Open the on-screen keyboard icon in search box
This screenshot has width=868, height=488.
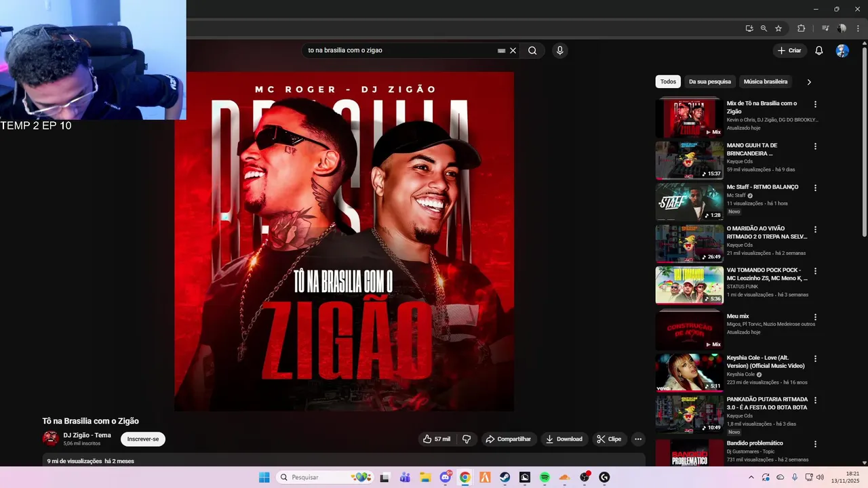tap(501, 50)
